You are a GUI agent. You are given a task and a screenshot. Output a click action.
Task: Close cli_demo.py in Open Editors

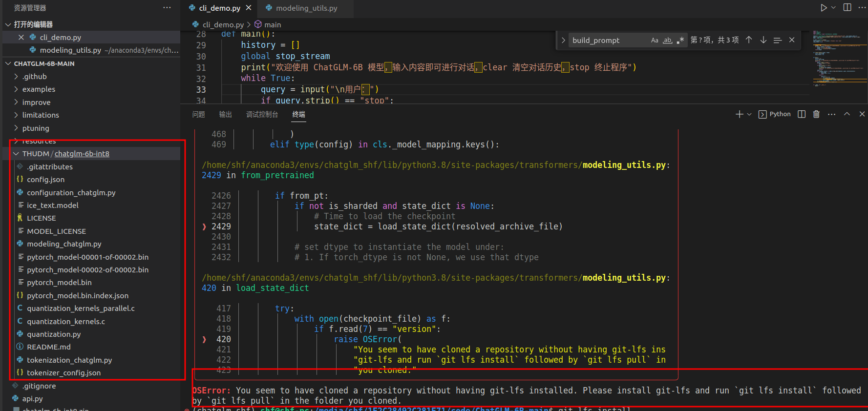click(x=21, y=37)
